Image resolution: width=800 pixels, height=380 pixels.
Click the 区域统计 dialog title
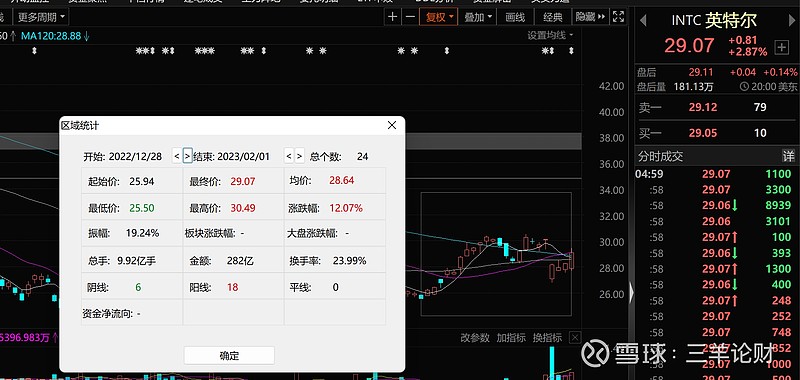pyautogui.click(x=80, y=125)
